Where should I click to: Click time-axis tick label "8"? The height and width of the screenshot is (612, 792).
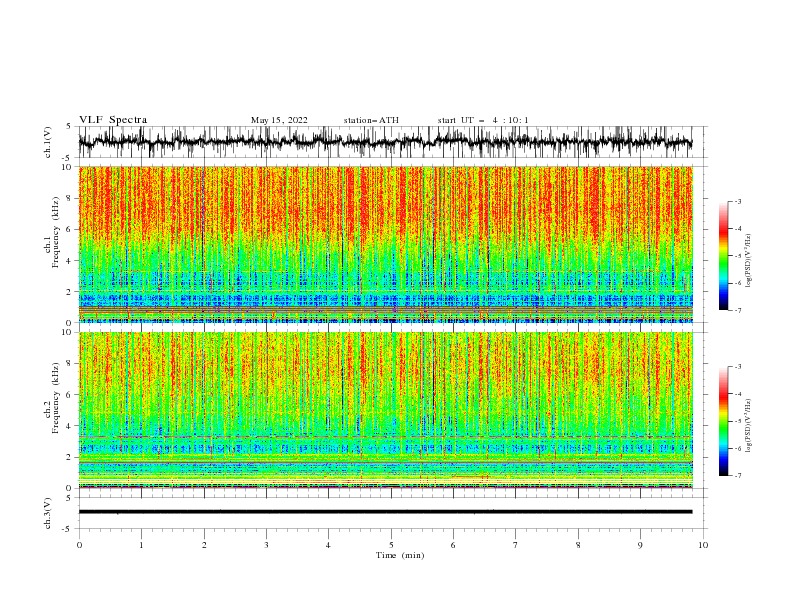[x=578, y=545]
